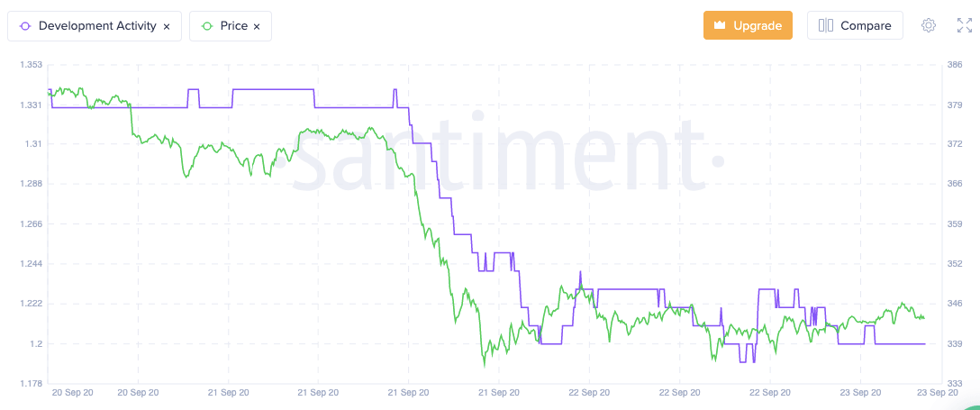Click the green Price marker icon
Image resolution: width=980 pixels, height=410 pixels.
click(x=206, y=26)
